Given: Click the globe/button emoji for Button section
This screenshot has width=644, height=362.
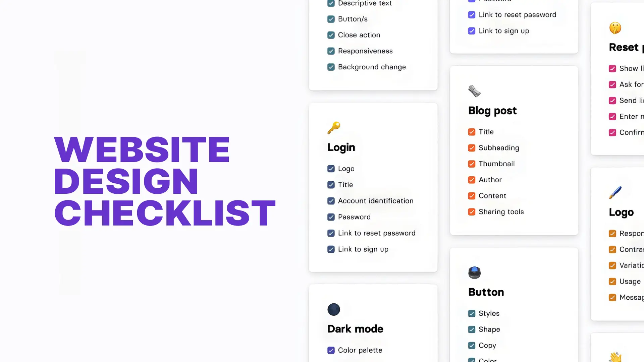Looking at the screenshot, I should [474, 272].
